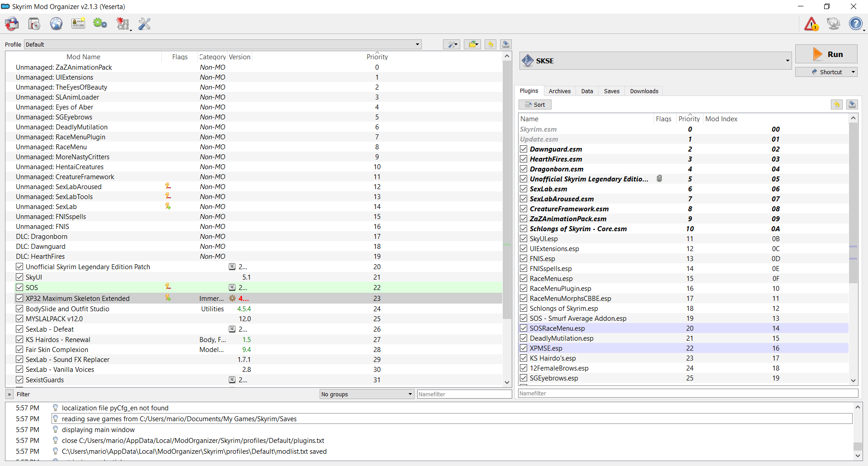Sort plugins by Mod Index column header
The height and width of the screenshot is (466, 868).
pos(721,119)
